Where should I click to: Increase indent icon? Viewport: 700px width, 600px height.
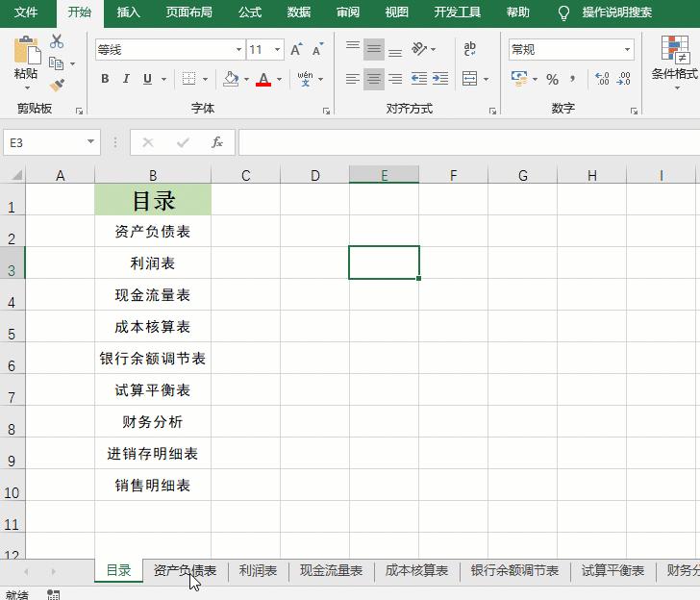pyautogui.click(x=440, y=79)
